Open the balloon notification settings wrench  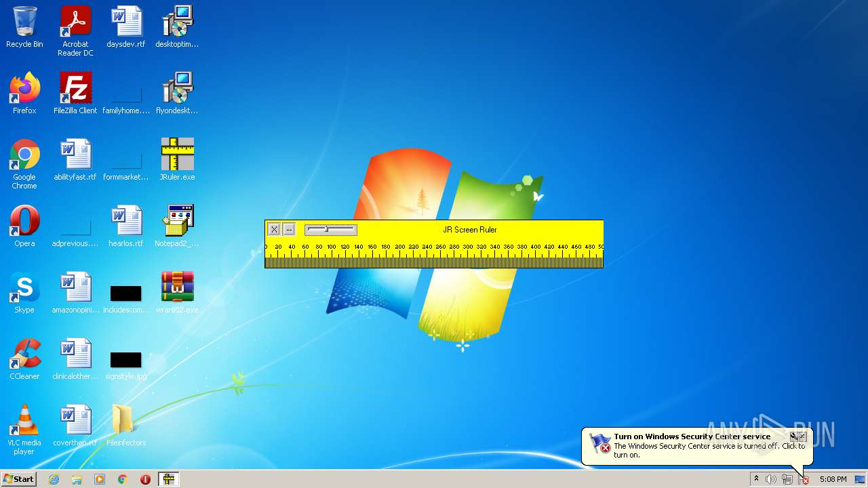click(793, 436)
